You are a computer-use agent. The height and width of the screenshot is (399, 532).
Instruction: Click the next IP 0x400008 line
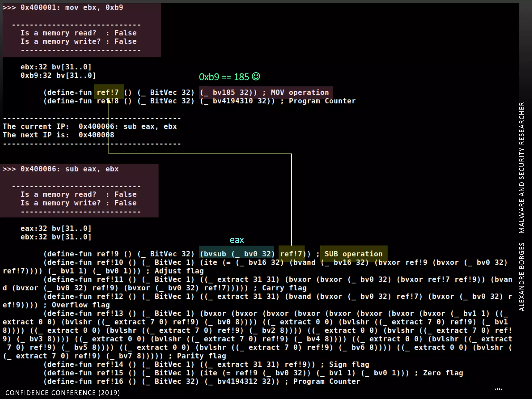pyautogui.click(x=58, y=135)
